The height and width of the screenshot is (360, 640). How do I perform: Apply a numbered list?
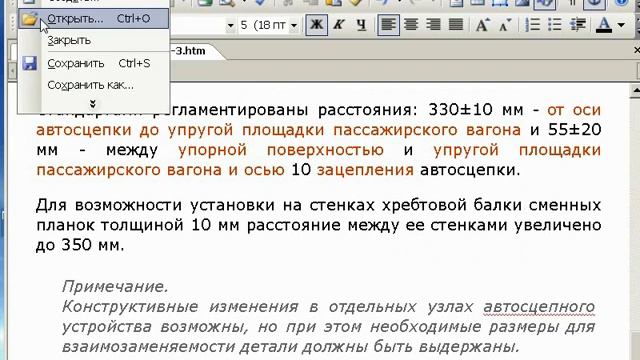click(533, 25)
